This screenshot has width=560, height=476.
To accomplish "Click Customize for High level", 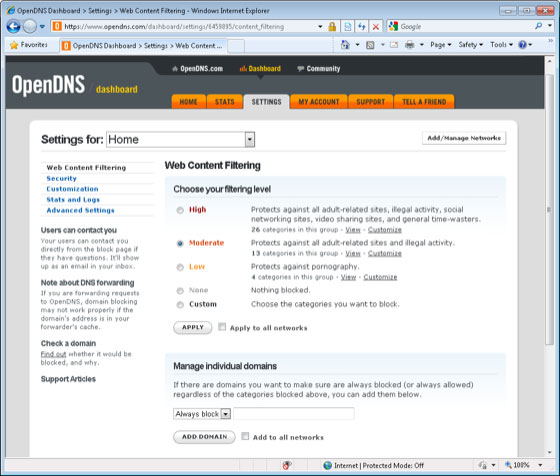I will click(385, 230).
